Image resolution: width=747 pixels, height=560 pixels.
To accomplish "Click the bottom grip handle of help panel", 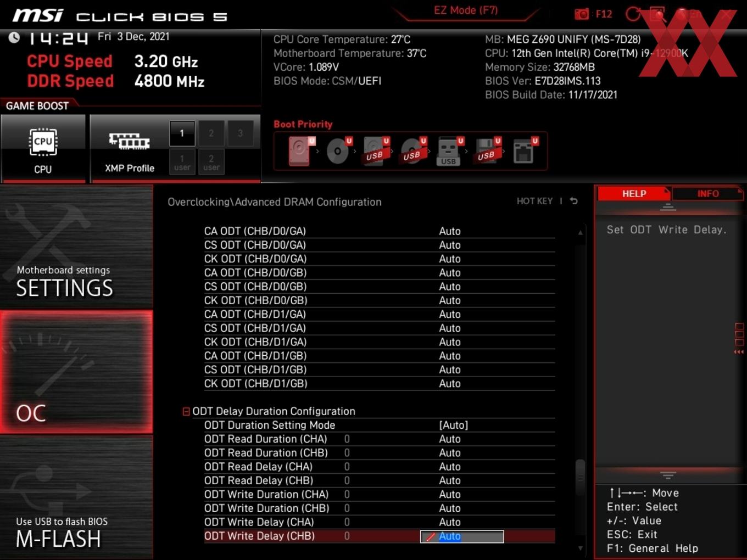I will pos(668,475).
